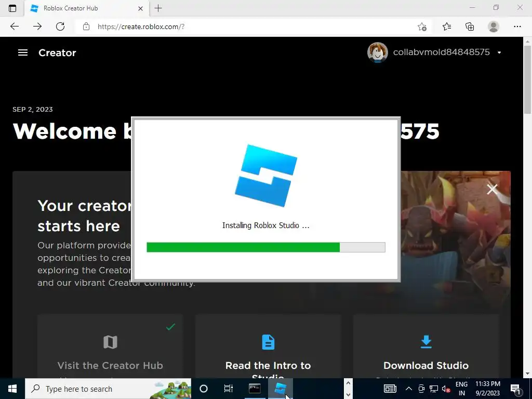Open Task View on taskbar
This screenshot has width=532, height=399.
tap(229, 389)
